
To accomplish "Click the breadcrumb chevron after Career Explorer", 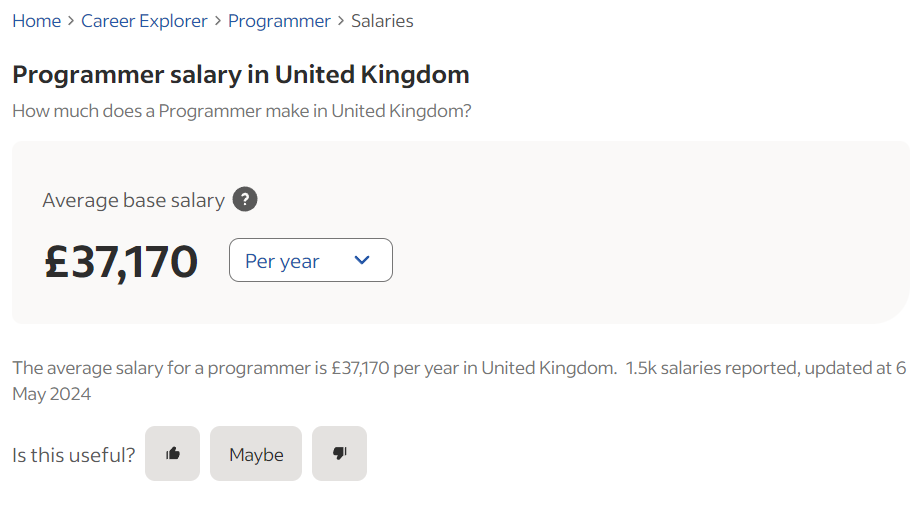I will (218, 21).
